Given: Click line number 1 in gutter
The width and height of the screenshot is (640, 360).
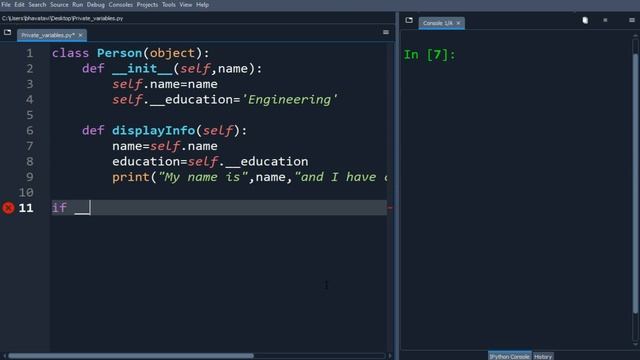Looking at the screenshot, I should pos(30,53).
